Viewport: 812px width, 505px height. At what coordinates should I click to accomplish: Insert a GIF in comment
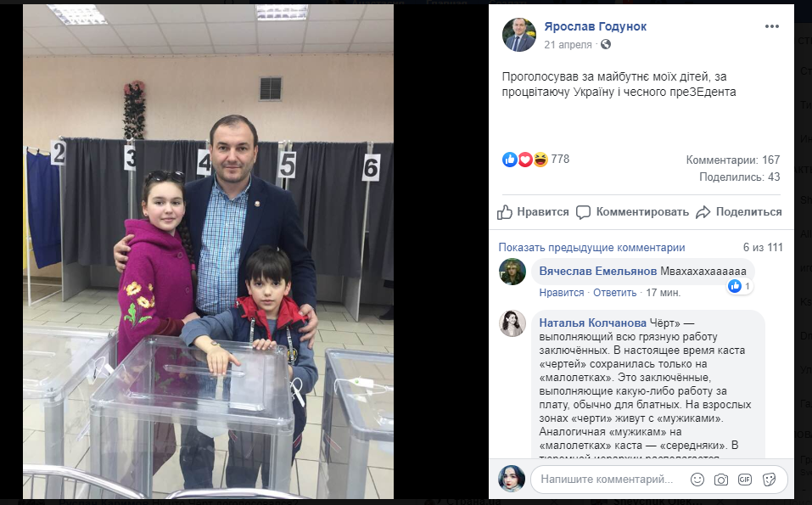(745, 479)
